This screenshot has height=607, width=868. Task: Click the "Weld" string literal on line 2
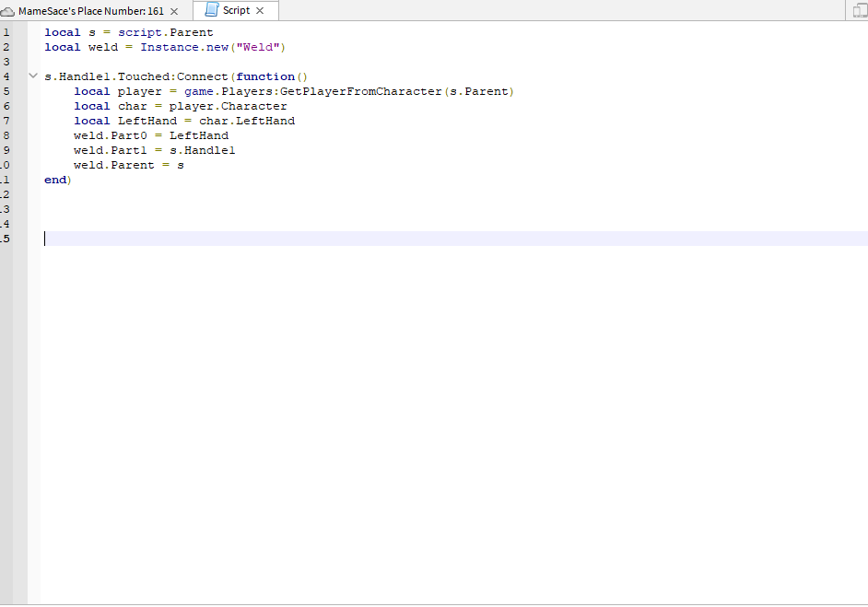(x=258, y=46)
